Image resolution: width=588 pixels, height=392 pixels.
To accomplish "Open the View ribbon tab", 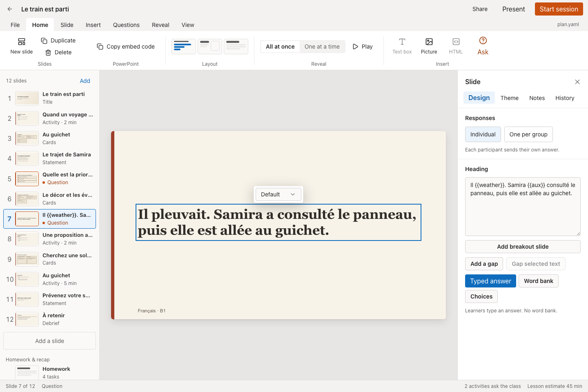I will click(x=188, y=25).
